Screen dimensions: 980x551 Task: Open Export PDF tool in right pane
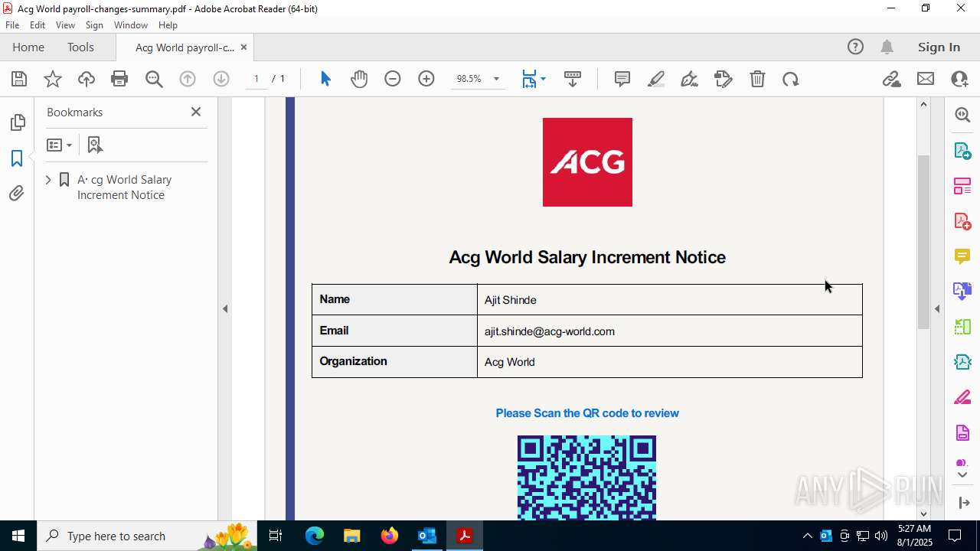(x=962, y=150)
